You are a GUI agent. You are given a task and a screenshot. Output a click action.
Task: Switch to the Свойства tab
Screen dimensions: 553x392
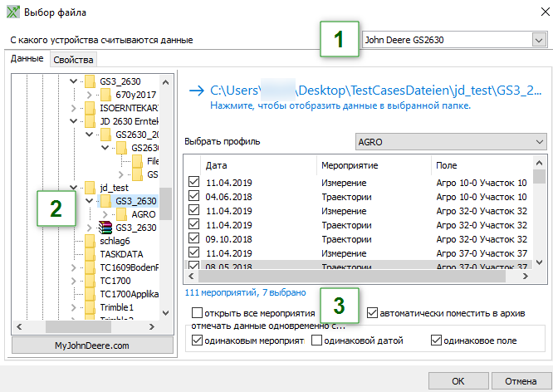pyautogui.click(x=73, y=60)
